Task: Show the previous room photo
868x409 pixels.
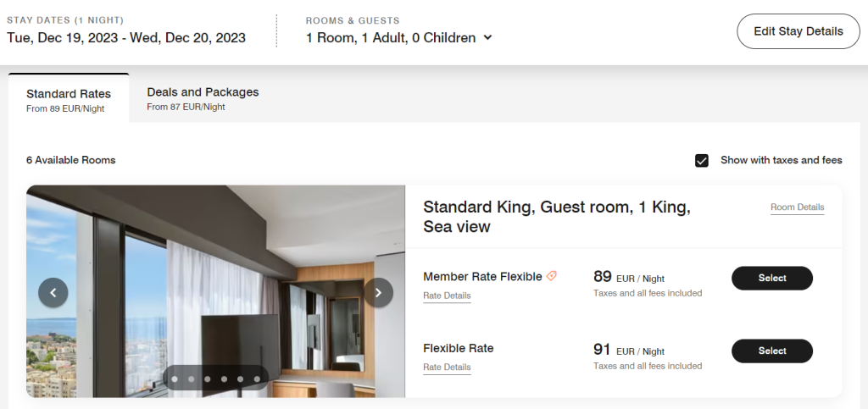Action: point(53,293)
